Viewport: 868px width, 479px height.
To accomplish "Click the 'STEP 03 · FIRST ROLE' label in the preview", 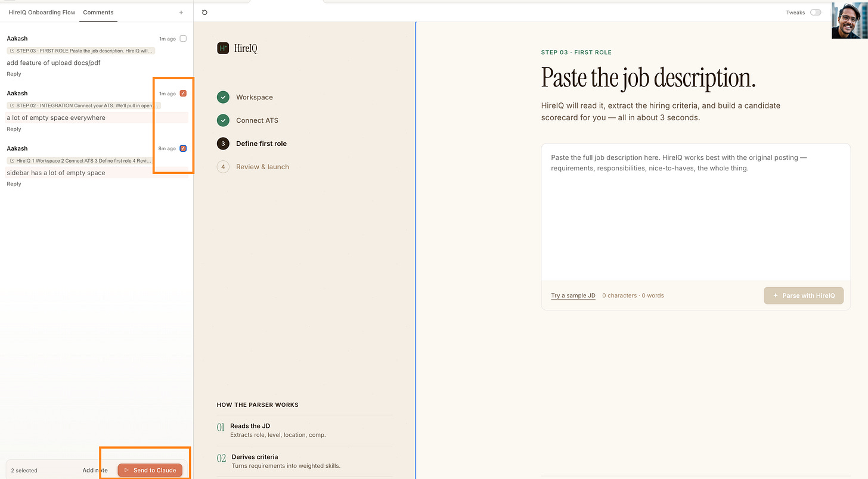I will (576, 52).
